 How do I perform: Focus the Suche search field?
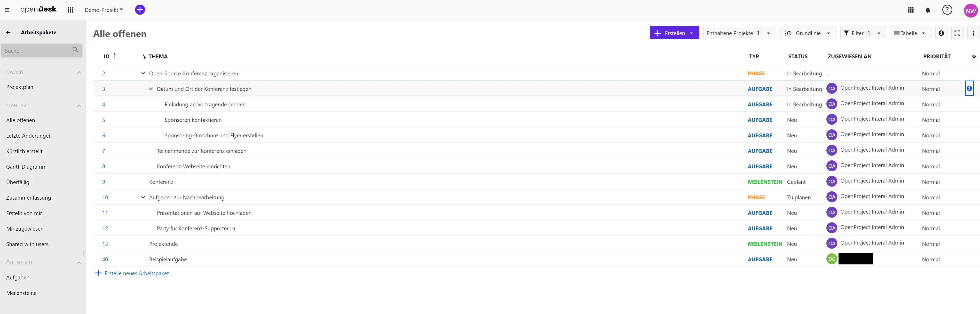click(37, 51)
